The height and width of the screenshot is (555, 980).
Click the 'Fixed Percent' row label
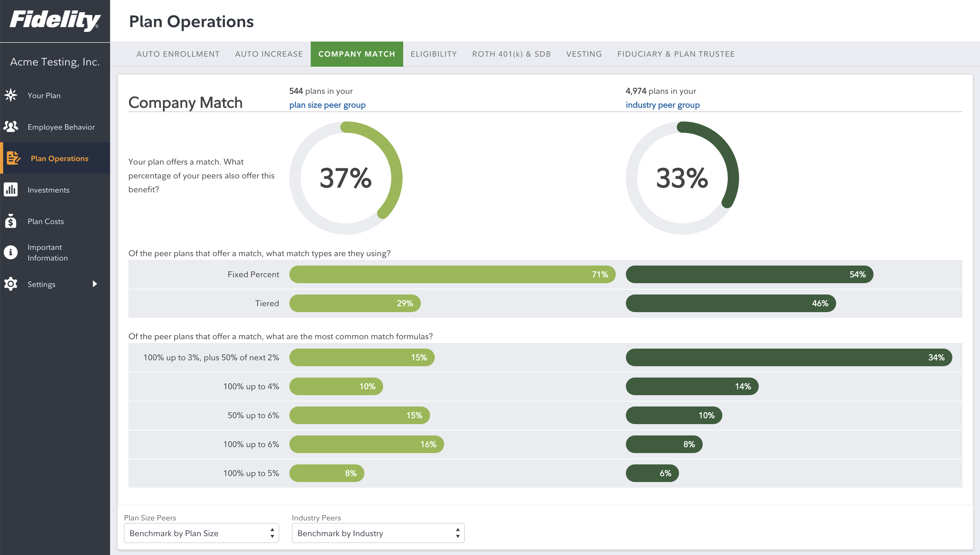coord(253,274)
